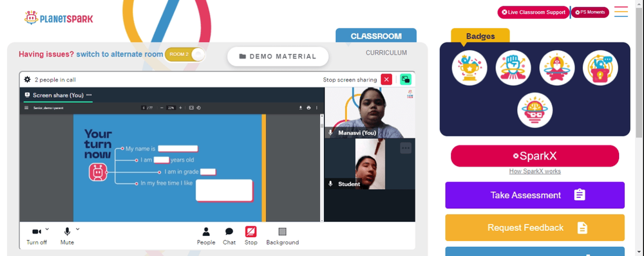Open the Chat panel
644x256 pixels.
229,236
